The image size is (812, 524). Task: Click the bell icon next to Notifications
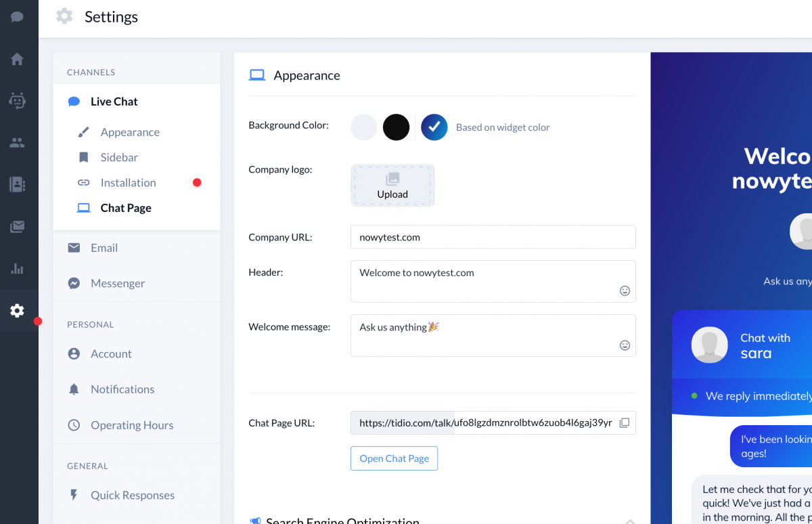[x=74, y=389]
